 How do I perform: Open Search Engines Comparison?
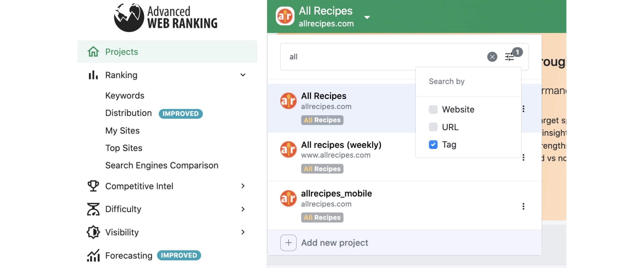[162, 165]
